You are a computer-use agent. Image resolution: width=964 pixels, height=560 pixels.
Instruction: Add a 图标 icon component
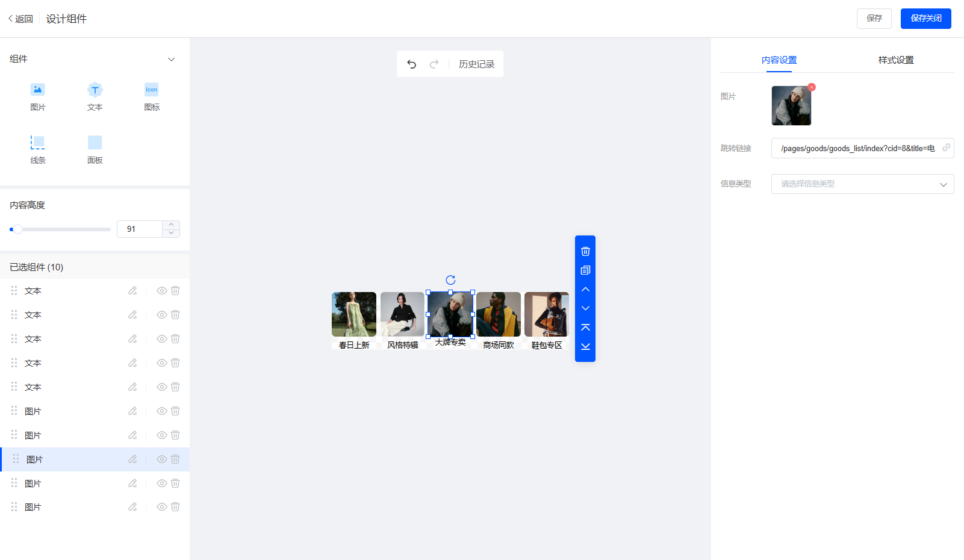(x=152, y=97)
